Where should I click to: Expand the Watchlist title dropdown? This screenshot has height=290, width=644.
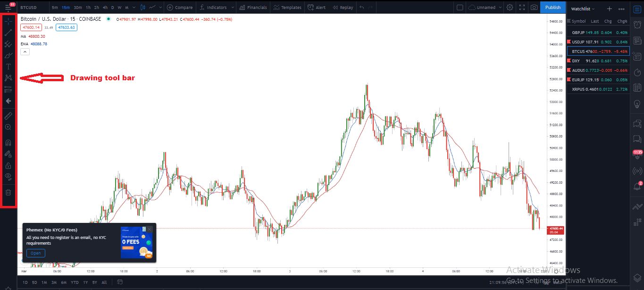[583, 9]
